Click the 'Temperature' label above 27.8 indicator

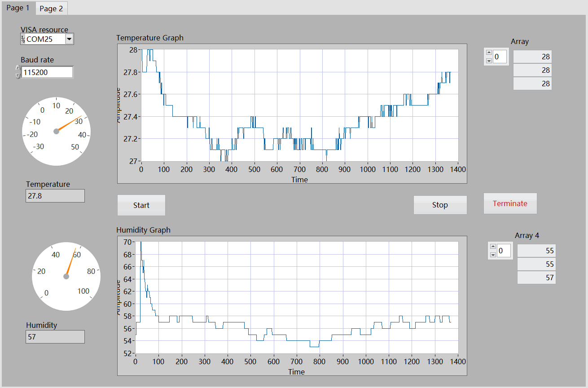(48, 184)
